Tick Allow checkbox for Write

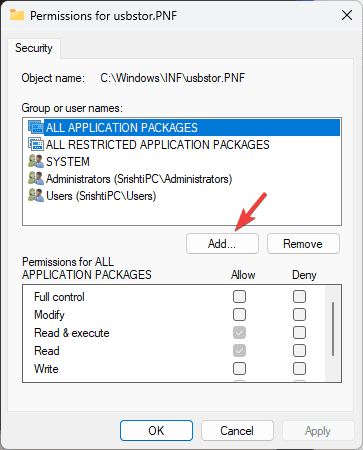click(x=239, y=368)
